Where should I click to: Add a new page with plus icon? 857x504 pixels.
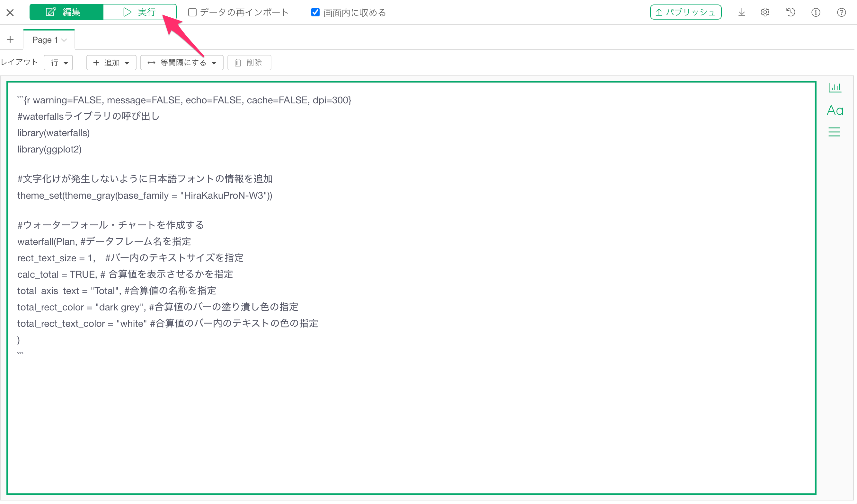(10, 39)
